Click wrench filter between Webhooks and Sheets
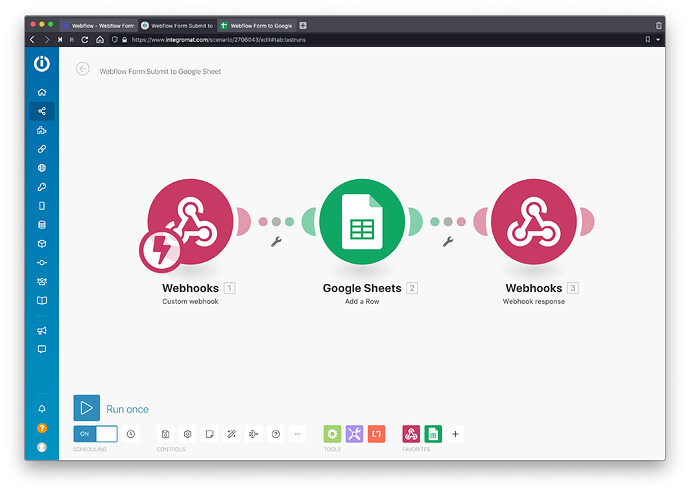Image resolution: width=690 pixels, height=493 pixels. coord(276,241)
